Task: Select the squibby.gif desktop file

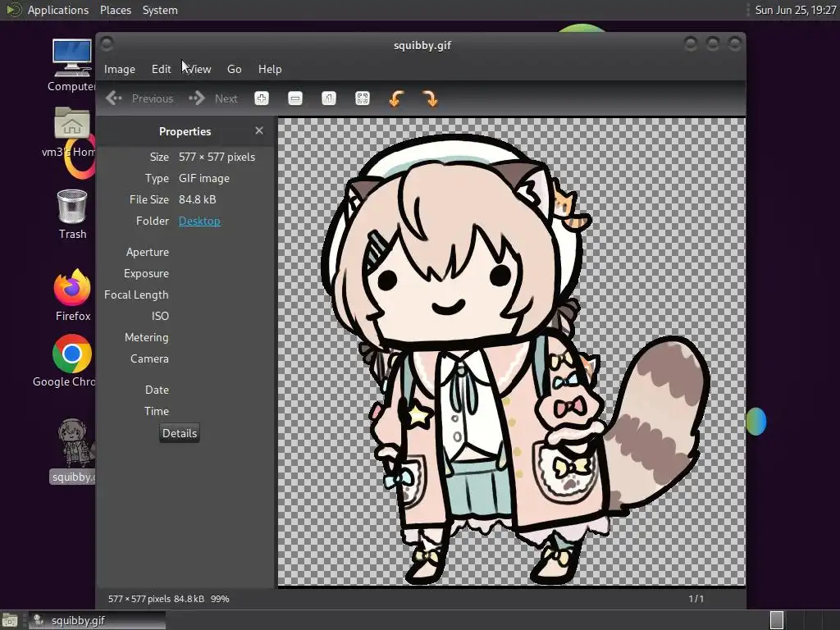Action: [73, 451]
